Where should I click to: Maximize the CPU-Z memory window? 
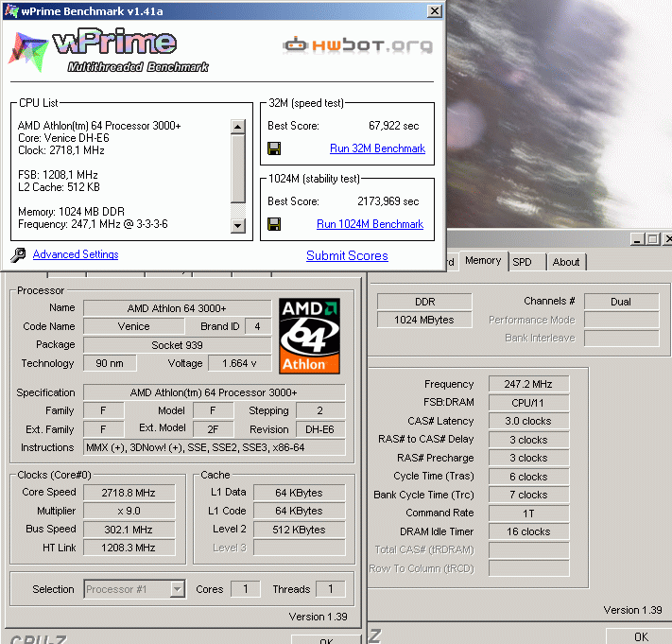pos(653,239)
